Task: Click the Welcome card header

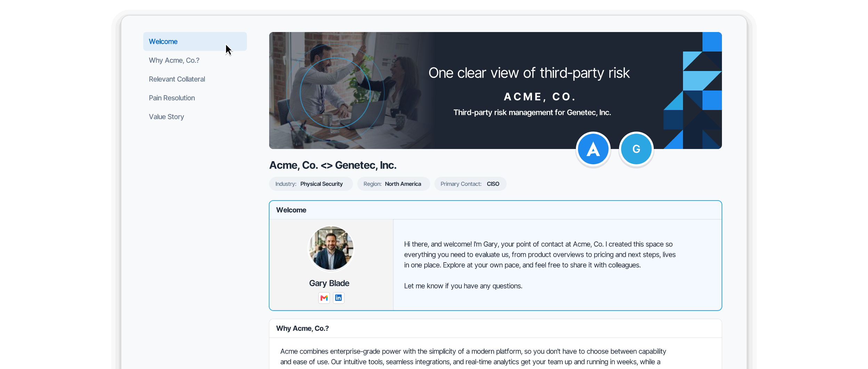Action: click(496, 210)
